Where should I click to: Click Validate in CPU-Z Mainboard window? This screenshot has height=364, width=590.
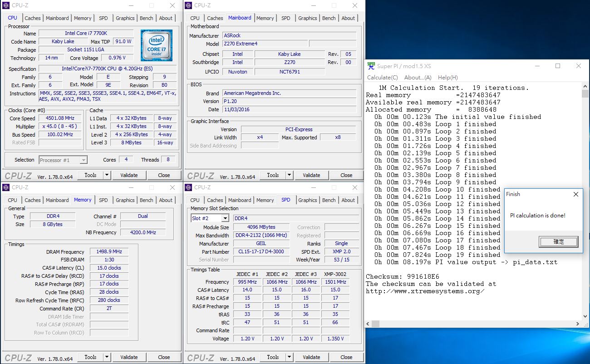(311, 175)
